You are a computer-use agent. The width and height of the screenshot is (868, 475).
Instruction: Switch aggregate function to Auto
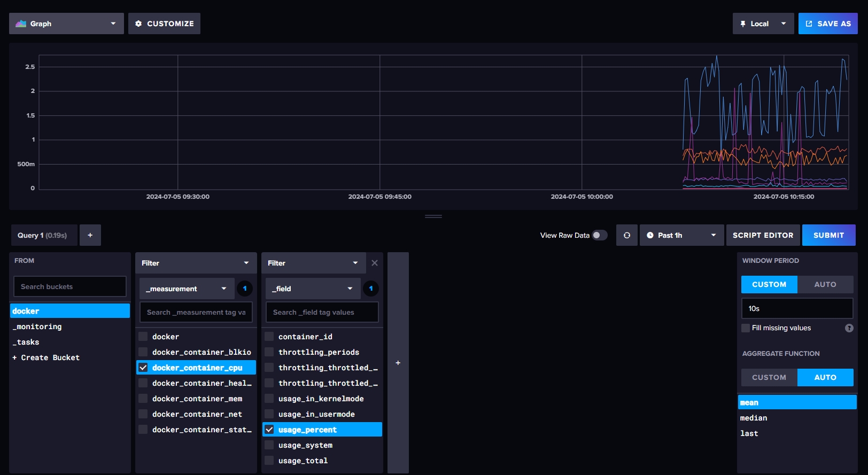825,377
